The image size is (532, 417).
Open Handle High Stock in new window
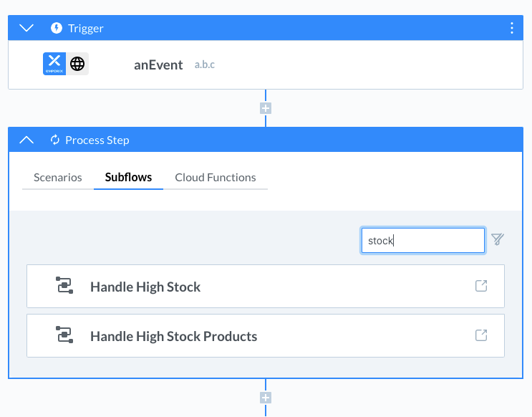(x=482, y=286)
